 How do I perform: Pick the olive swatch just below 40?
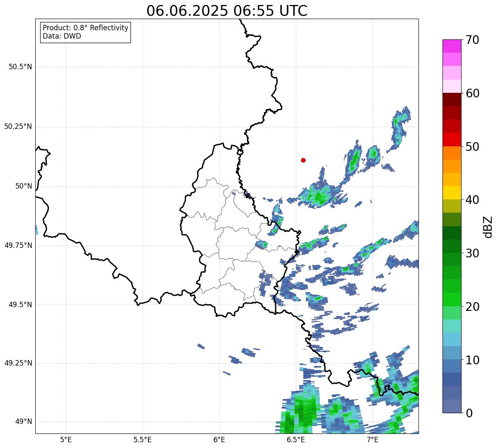point(452,206)
